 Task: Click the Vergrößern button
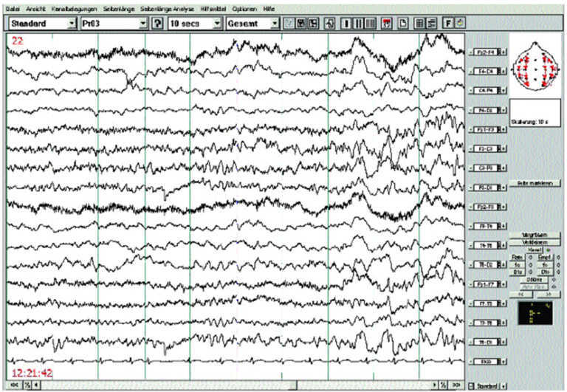click(535, 235)
